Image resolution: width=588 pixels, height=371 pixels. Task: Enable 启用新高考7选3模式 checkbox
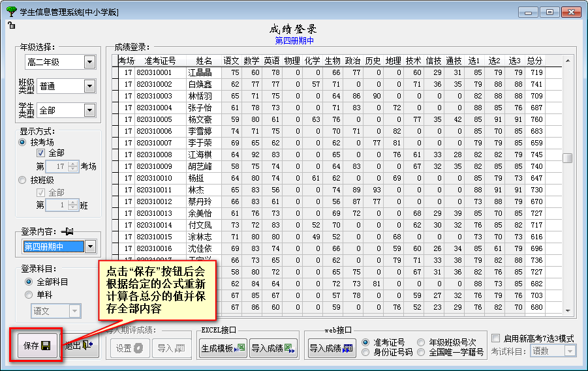tap(496, 338)
